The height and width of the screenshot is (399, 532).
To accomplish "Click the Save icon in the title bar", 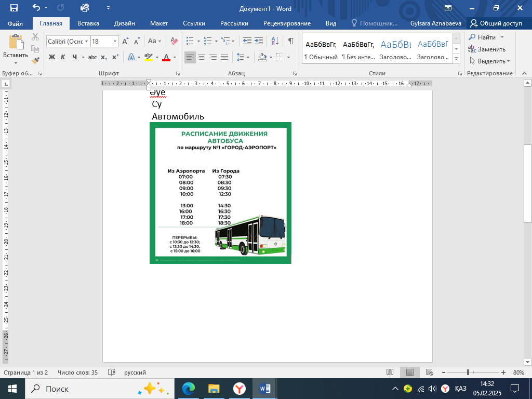I will pyautogui.click(x=14, y=8).
